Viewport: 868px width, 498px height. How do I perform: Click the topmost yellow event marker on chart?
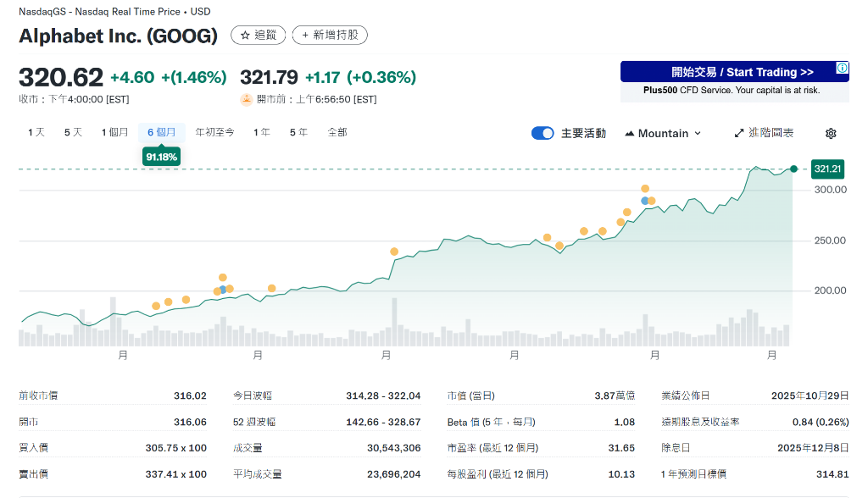pos(645,189)
